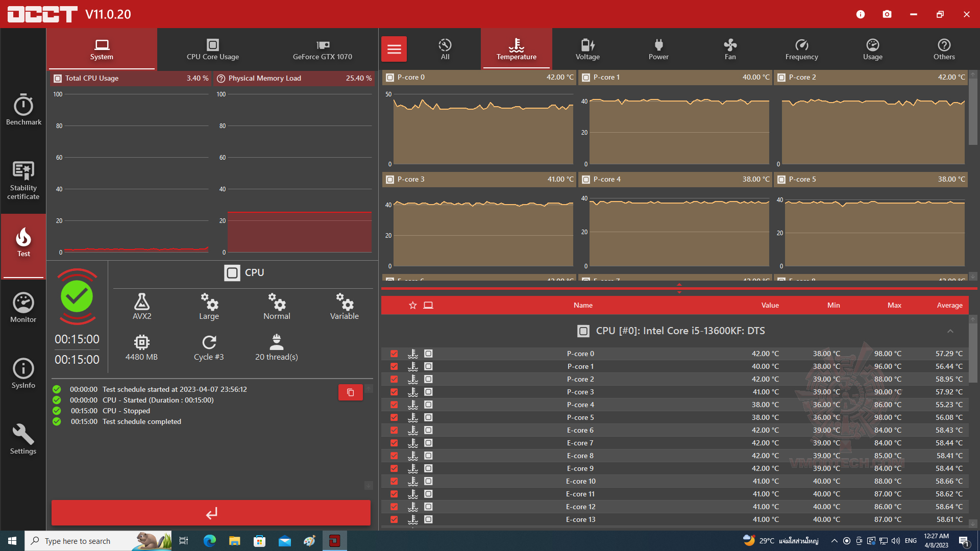The image size is (980, 551).
Task: Click the info icon in title bar
Action: click(x=861, y=14)
